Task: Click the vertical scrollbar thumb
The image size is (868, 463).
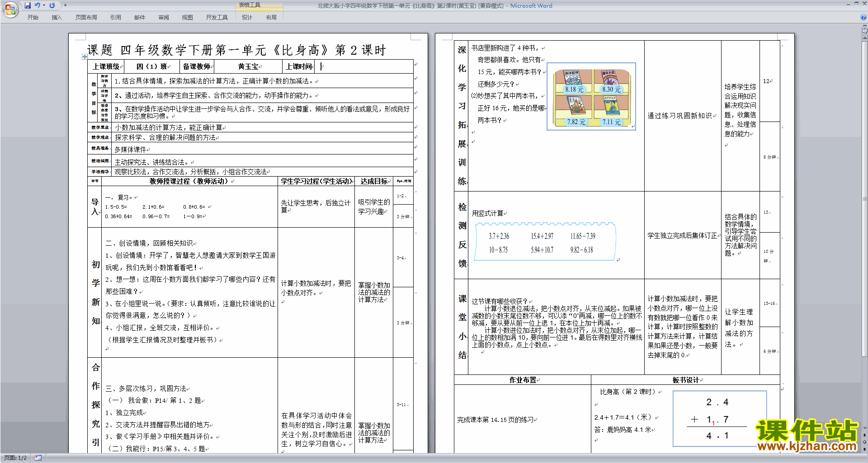Action: tap(865, 199)
